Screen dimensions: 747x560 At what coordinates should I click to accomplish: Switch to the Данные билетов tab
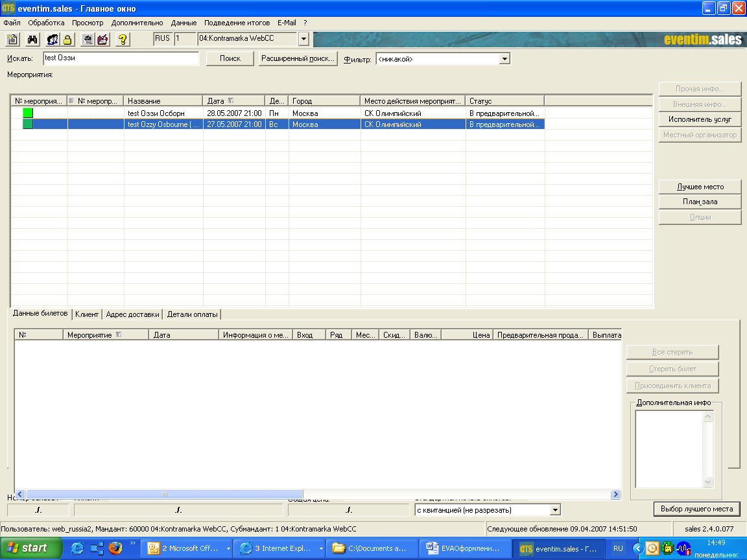(40, 313)
